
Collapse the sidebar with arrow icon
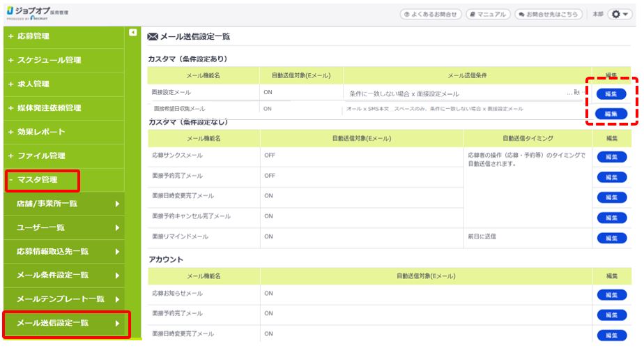pos(133,32)
